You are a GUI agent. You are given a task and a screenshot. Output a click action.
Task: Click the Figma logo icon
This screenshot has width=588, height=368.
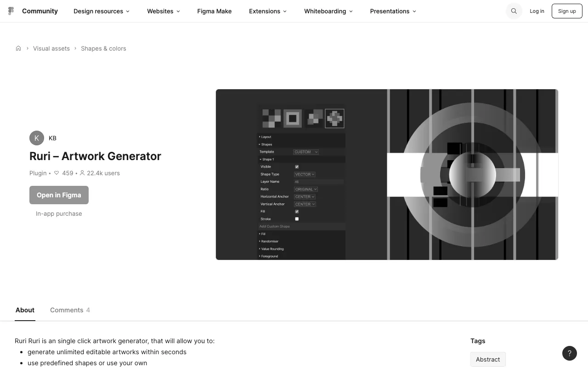coord(11,11)
